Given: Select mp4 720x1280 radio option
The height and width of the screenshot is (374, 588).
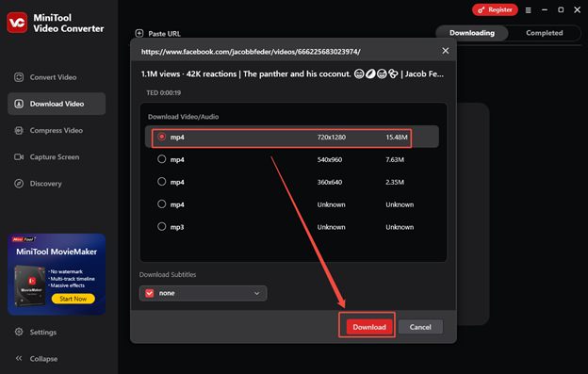Looking at the screenshot, I should [162, 137].
